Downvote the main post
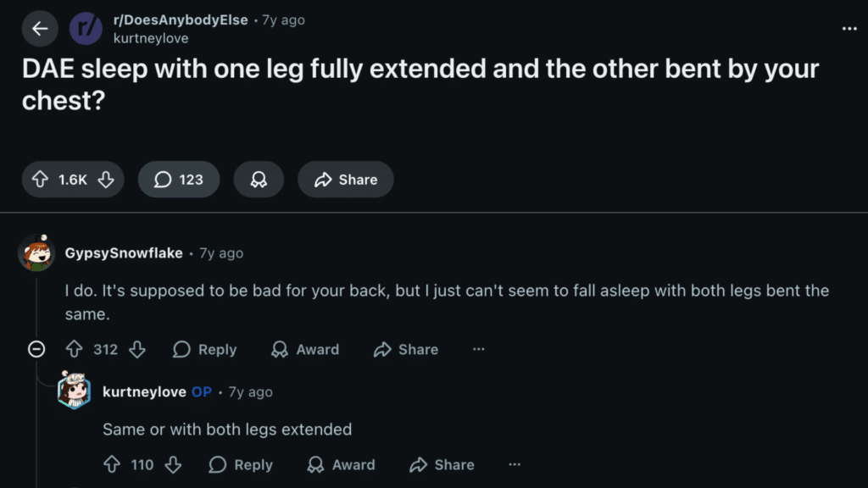The height and width of the screenshot is (488, 868). point(105,180)
